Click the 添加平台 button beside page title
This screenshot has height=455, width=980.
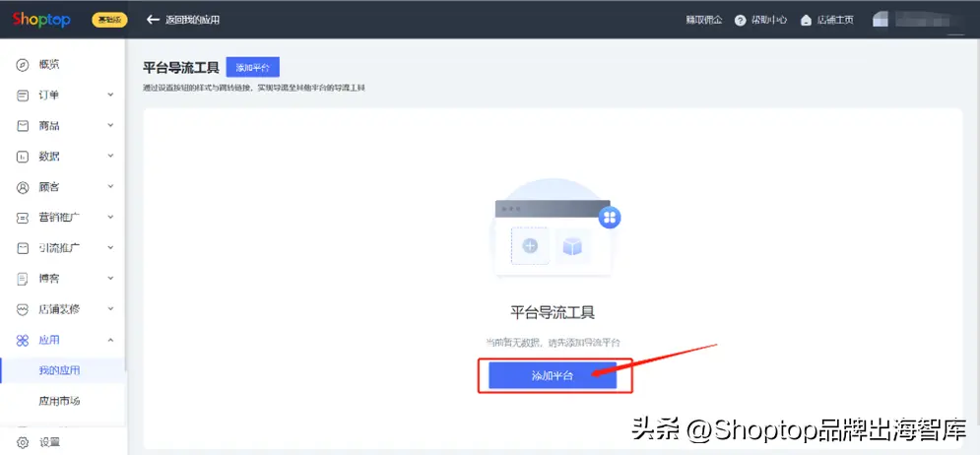pyautogui.click(x=252, y=68)
